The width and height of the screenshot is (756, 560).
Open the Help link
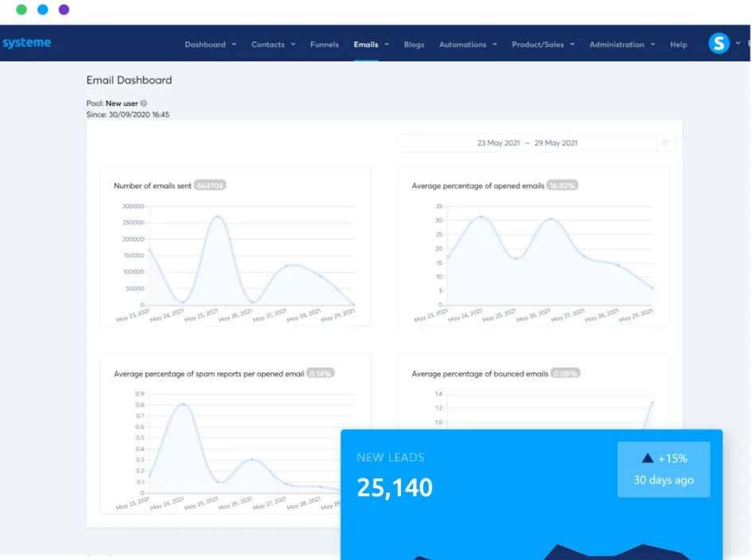point(678,45)
